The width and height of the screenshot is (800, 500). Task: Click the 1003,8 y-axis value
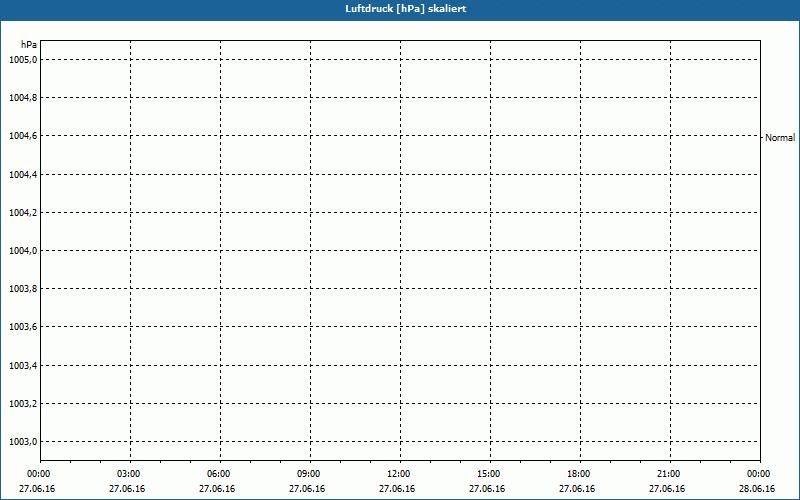[23, 289]
